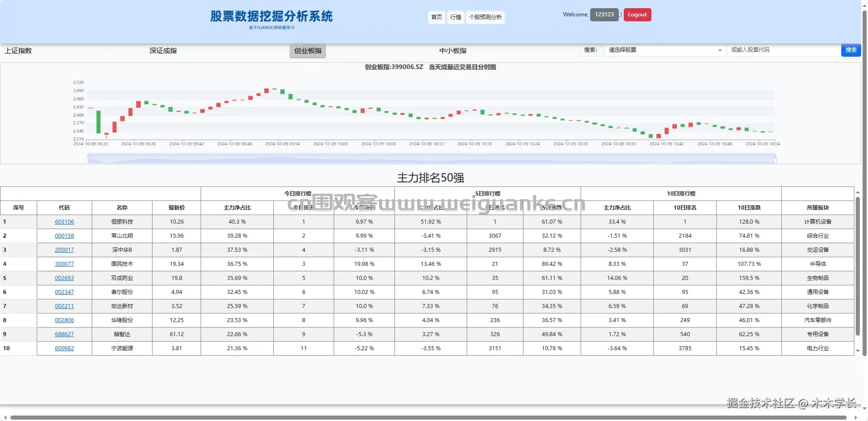This screenshot has width=868, height=421.
Task: Click the 常山北明 name cell
Action: (122, 236)
